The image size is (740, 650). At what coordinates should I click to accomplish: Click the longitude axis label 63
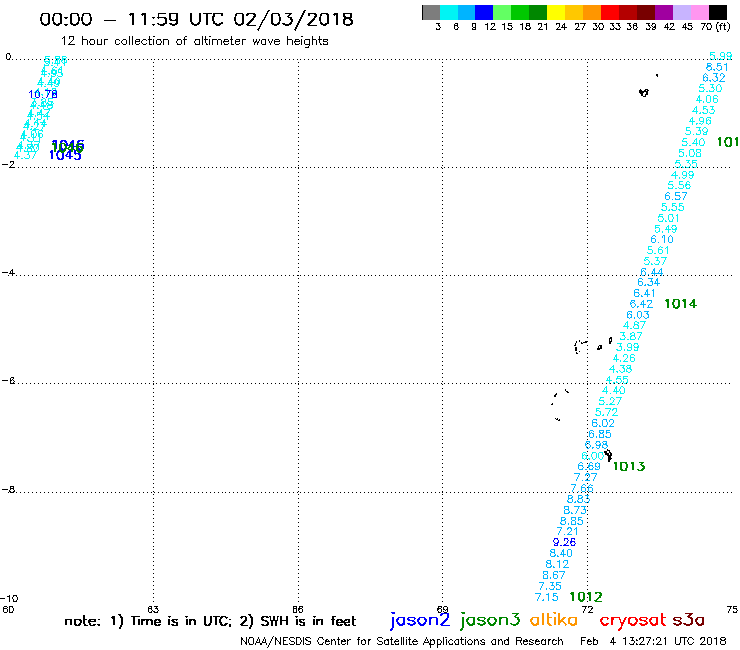(x=153, y=609)
